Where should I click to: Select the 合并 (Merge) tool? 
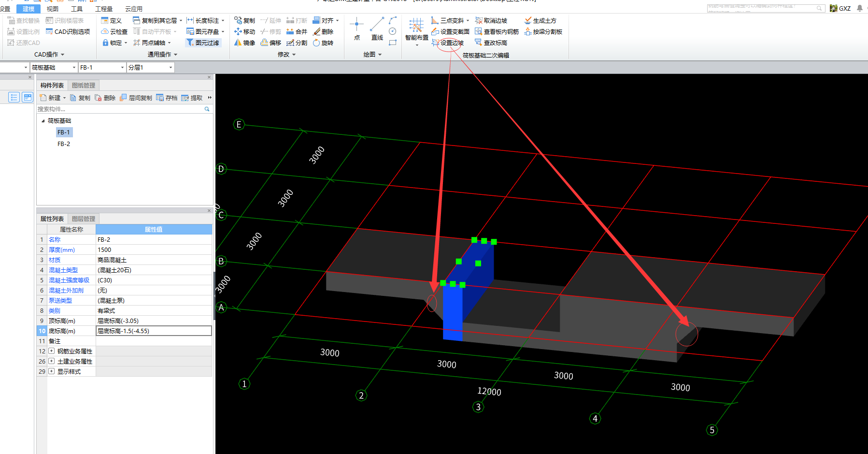pyautogui.click(x=297, y=31)
